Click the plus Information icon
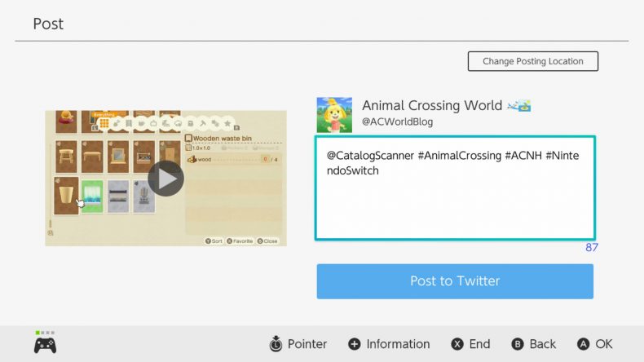The width and height of the screenshot is (644, 362). (354, 344)
